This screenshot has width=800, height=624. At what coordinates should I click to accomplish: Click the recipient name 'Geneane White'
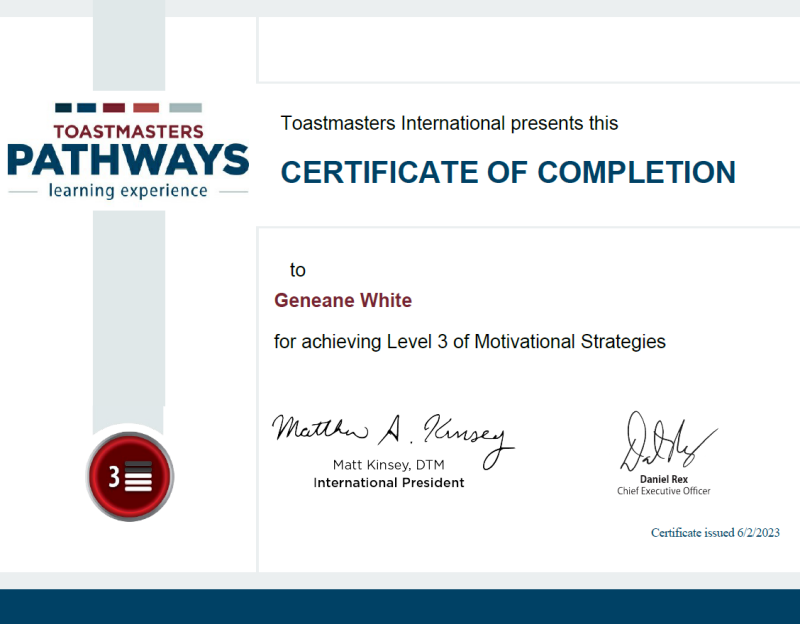pos(343,301)
